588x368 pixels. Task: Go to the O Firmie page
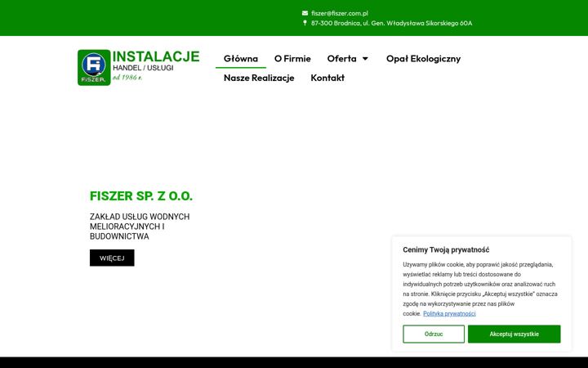click(x=292, y=59)
